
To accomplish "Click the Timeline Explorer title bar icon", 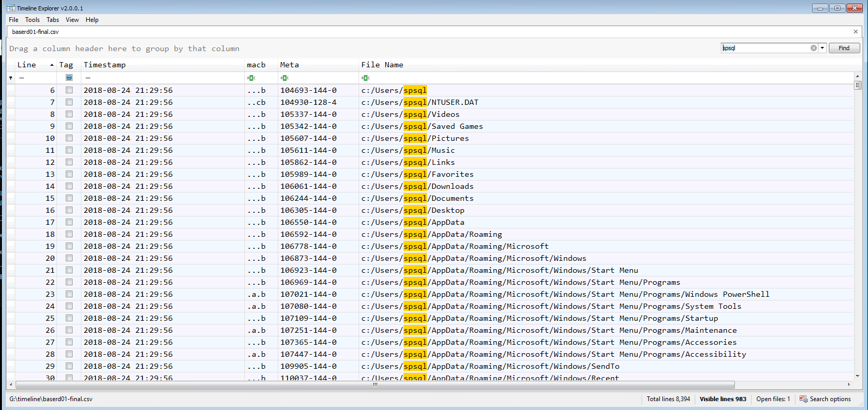I will 10,8.
